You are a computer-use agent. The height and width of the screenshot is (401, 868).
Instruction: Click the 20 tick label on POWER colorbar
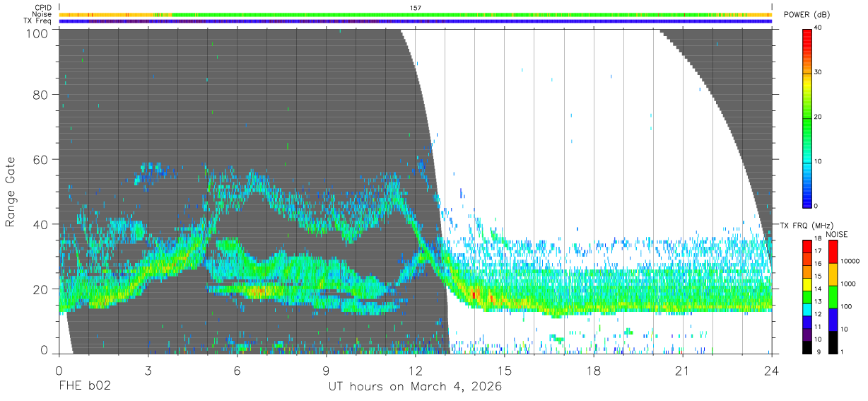coord(819,117)
